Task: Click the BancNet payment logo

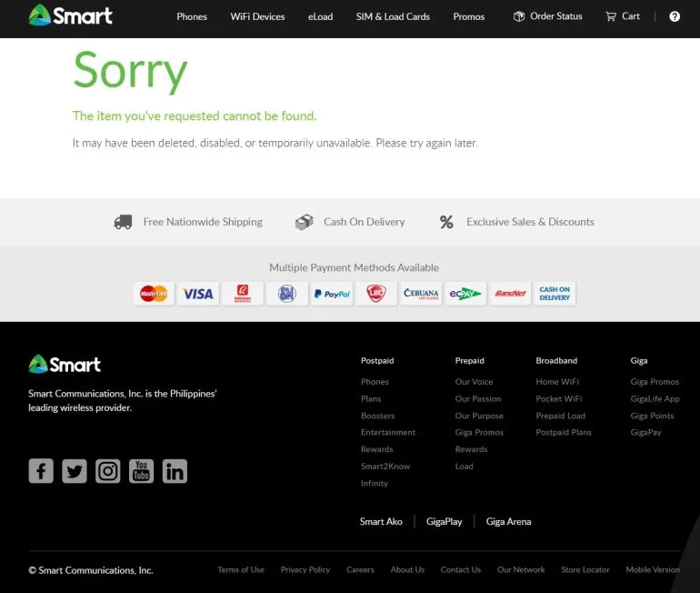Action: click(510, 294)
